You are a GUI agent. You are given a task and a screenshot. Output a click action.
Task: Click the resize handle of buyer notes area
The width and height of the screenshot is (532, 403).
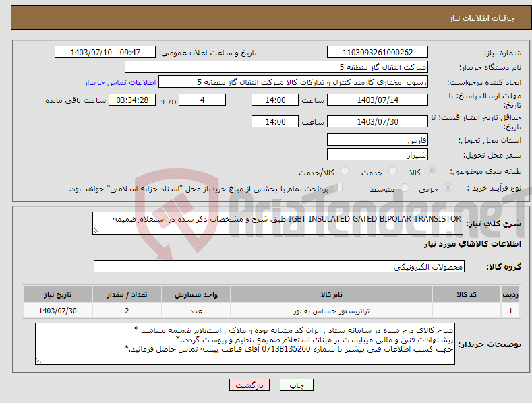[39, 361]
